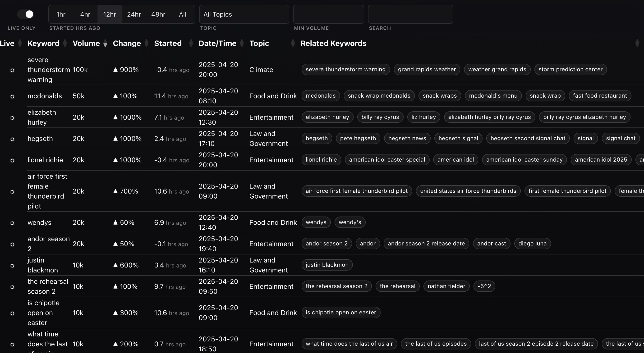The height and width of the screenshot is (353, 644).
Task: Click the '100k' volume cell
Action: [x=80, y=70]
